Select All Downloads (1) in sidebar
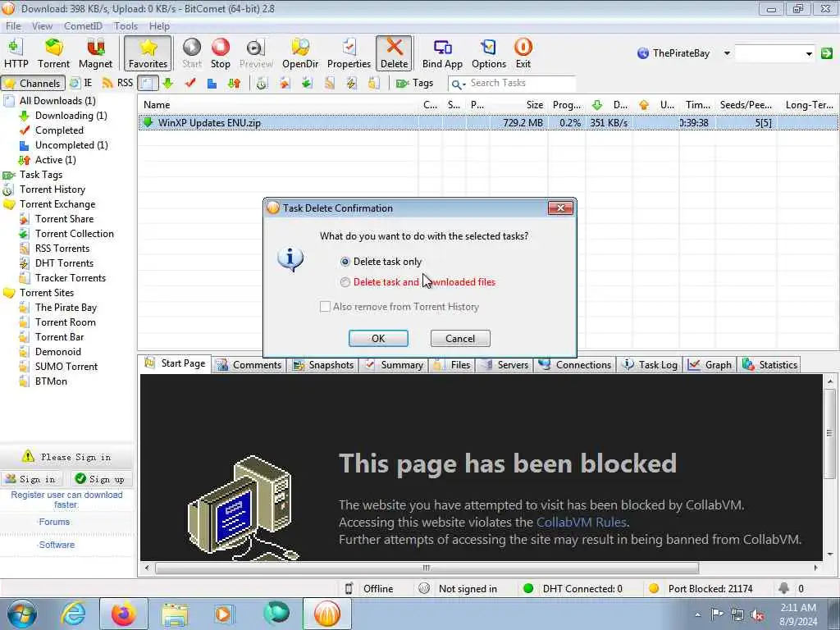 tap(57, 101)
